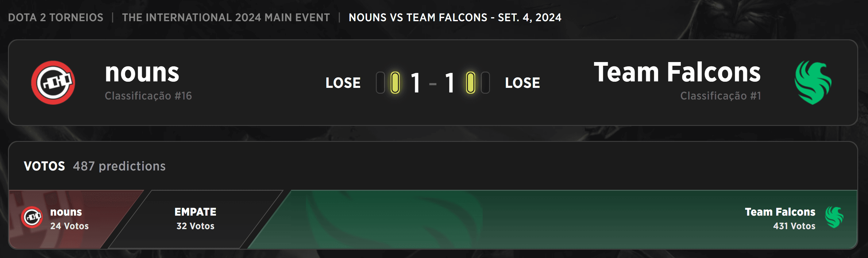Click Classificação #1 ranking text
Image resolution: width=868 pixels, height=258 pixels.
click(720, 96)
